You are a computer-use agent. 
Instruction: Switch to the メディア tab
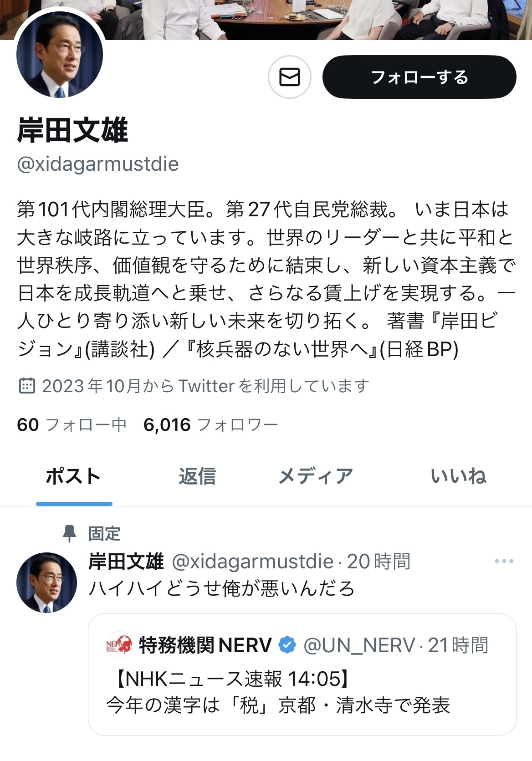[x=316, y=476]
